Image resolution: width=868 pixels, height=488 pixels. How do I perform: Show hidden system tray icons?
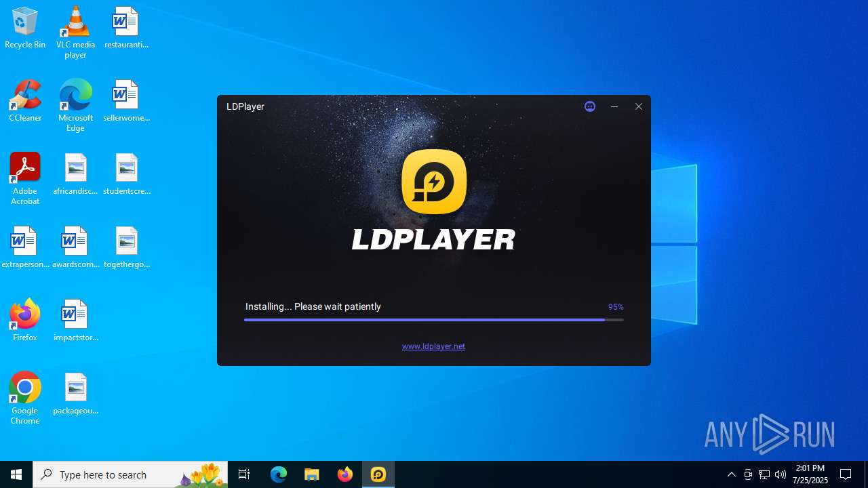732,474
